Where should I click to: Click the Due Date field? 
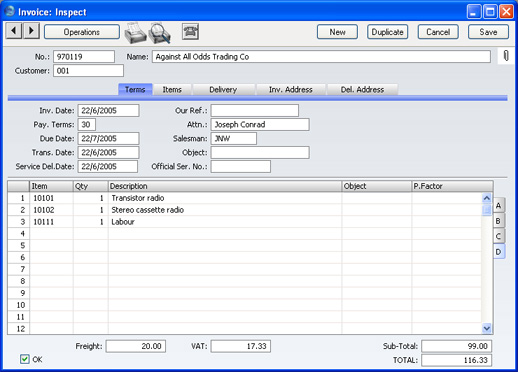point(108,139)
